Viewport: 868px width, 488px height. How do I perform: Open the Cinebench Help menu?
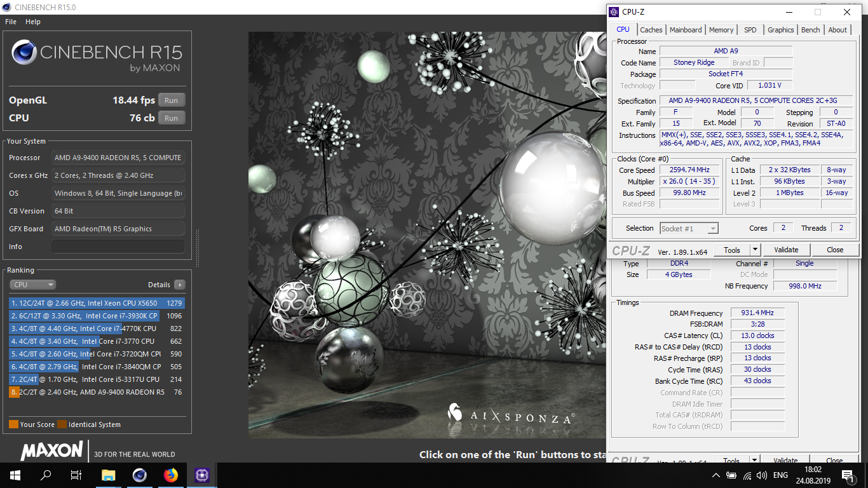coord(33,22)
